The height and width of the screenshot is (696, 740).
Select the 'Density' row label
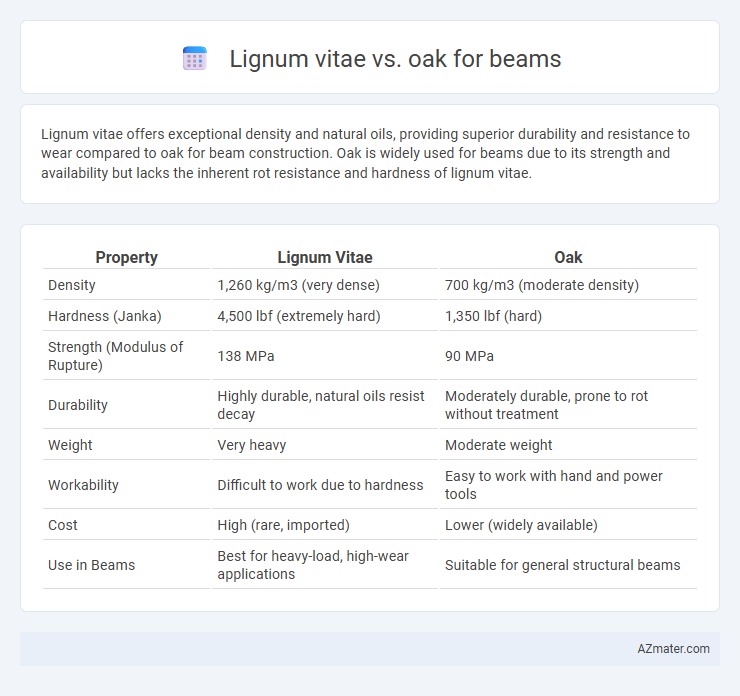(x=72, y=285)
